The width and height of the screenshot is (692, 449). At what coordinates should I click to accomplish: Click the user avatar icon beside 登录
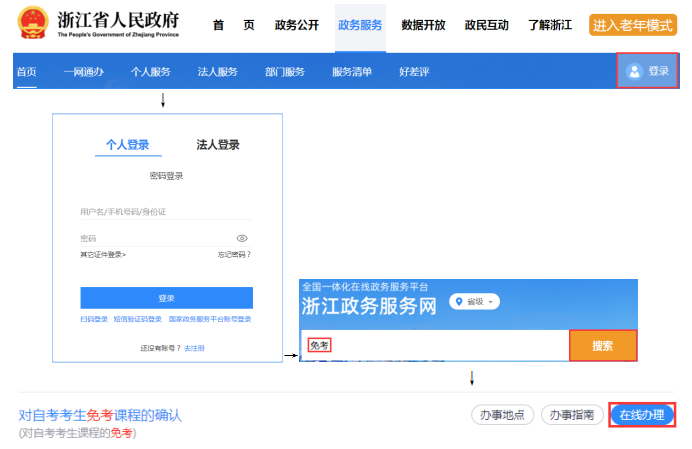coord(635,71)
